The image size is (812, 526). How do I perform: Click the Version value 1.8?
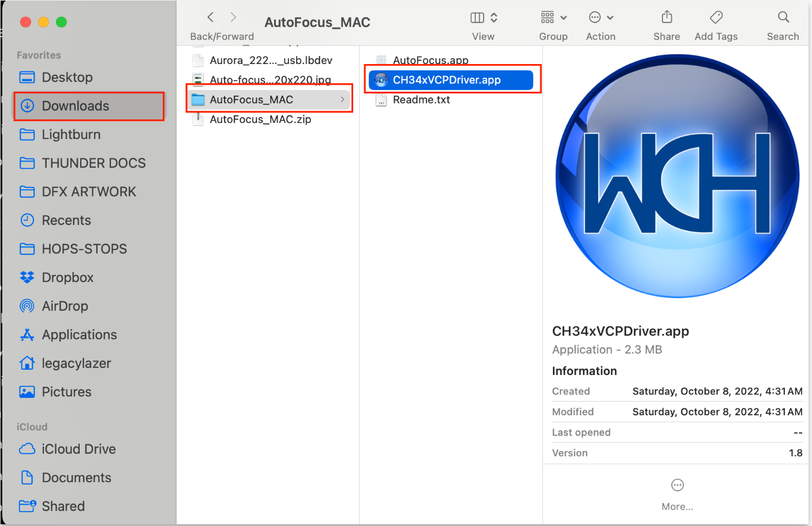pos(796,453)
